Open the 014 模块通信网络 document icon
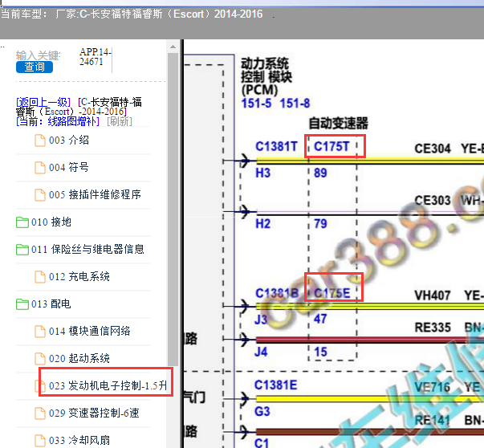 (40, 332)
